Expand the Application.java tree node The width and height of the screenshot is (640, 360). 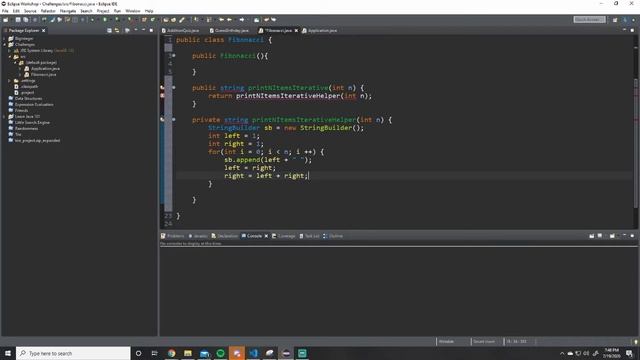[20, 69]
